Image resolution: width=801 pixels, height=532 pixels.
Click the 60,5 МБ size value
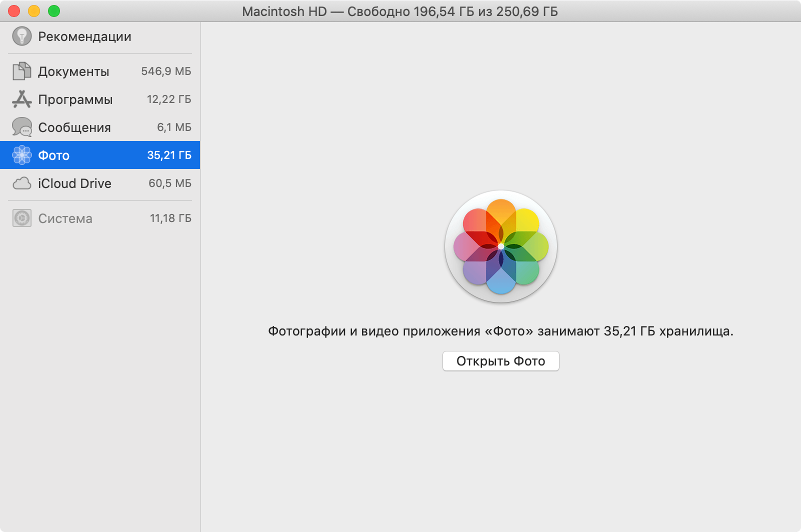(170, 183)
